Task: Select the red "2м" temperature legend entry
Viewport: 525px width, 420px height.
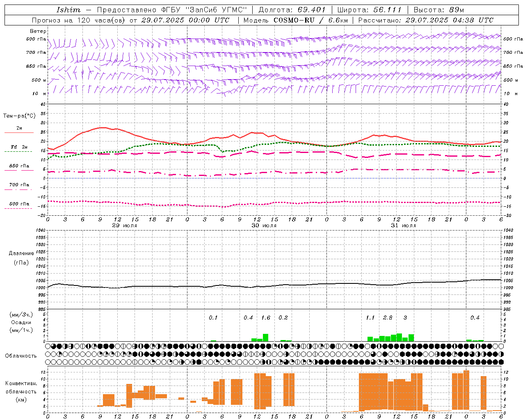Action: (x=19, y=128)
